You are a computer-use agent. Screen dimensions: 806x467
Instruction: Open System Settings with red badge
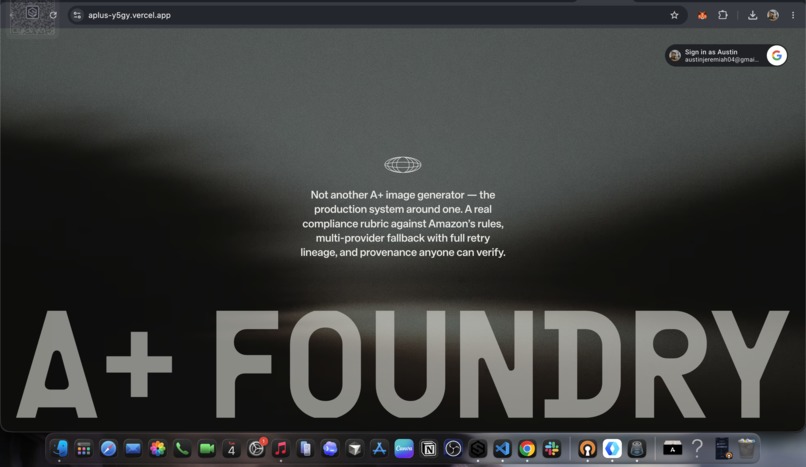click(256, 449)
